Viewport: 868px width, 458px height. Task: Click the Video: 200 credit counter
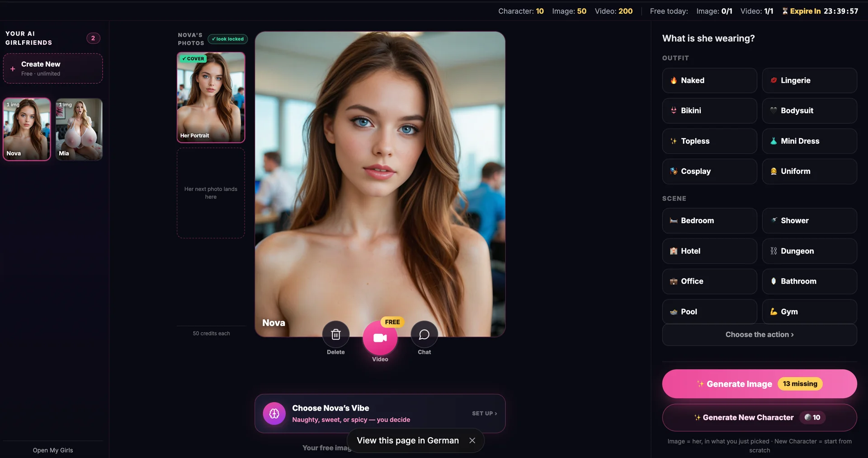613,11
